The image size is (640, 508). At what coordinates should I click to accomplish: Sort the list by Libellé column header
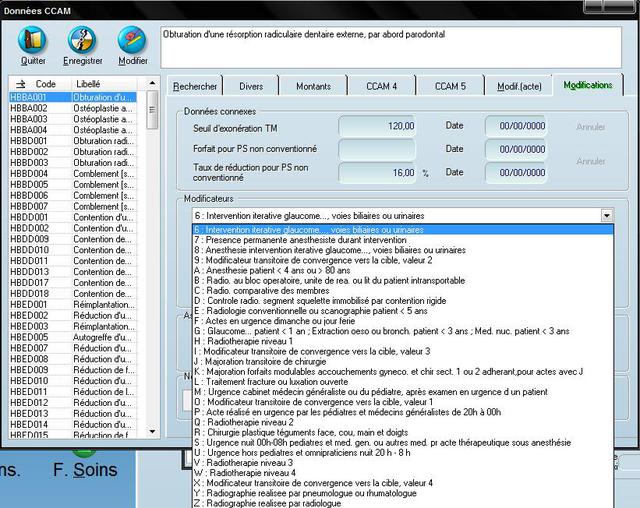tap(88, 84)
